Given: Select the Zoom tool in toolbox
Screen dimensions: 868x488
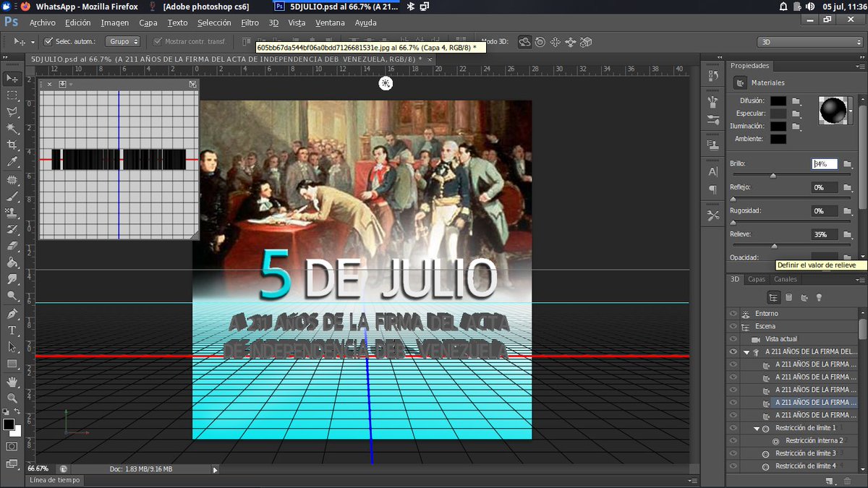Looking at the screenshot, I should tap(12, 398).
